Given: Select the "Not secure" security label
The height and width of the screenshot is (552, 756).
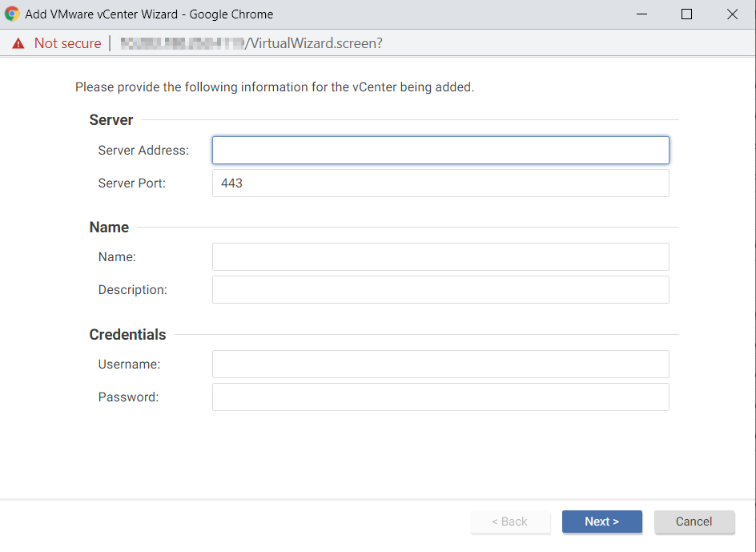Looking at the screenshot, I should pos(67,43).
